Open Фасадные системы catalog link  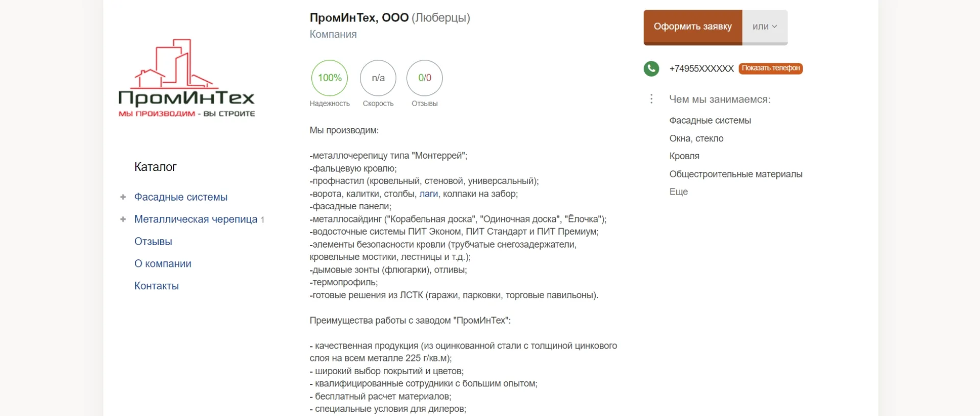tap(181, 197)
